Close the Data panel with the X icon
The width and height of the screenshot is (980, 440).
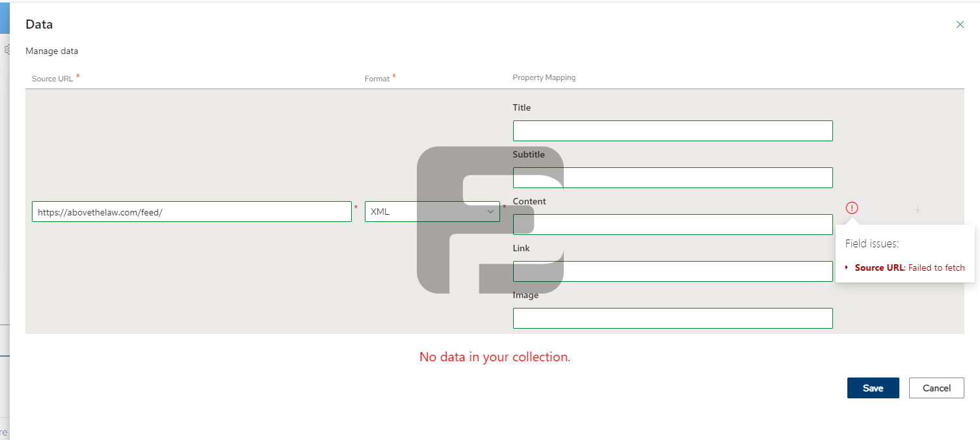click(x=960, y=25)
